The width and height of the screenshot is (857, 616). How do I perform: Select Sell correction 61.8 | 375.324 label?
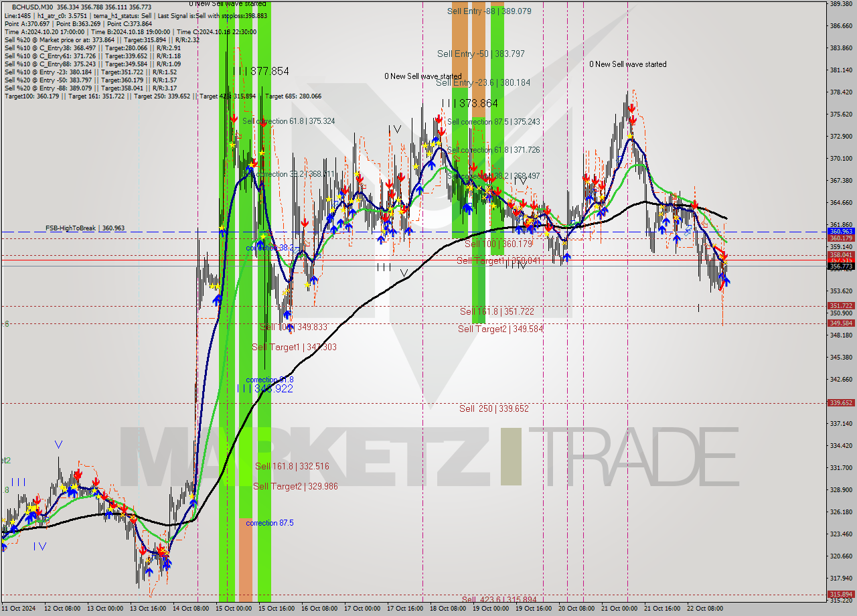click(289, 121)
